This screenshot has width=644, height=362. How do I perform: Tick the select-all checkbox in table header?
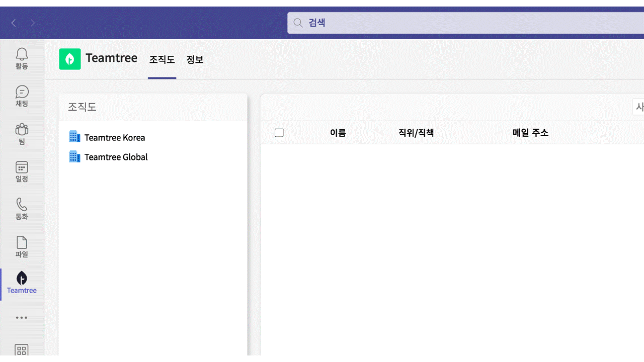(x=279, y=133)
